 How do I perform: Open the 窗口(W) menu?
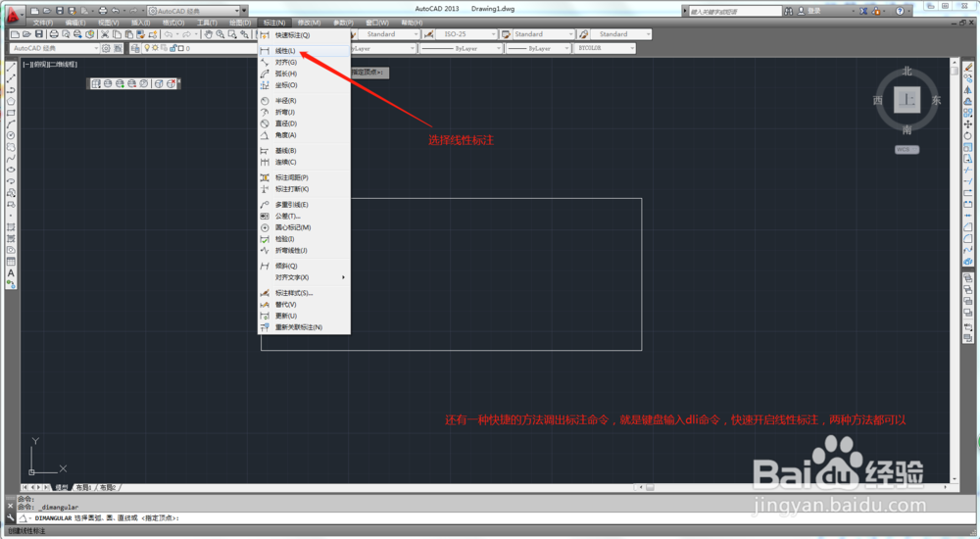click(x=377, y=24)
